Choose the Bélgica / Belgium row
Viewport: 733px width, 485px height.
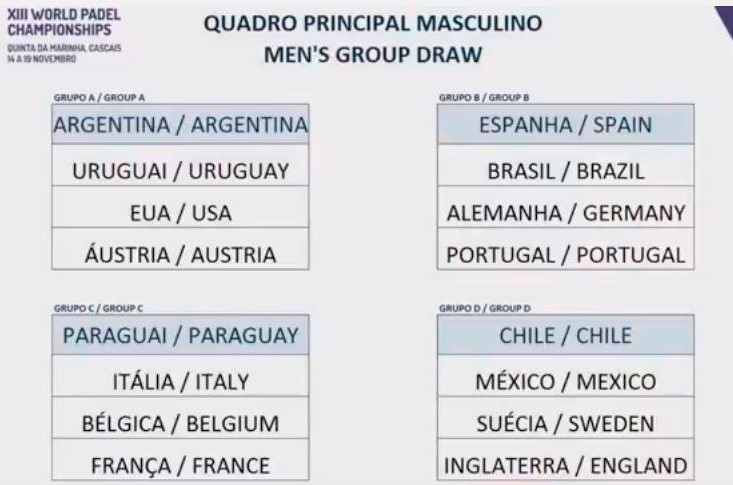pyautogui.click(x=180, y=418)
